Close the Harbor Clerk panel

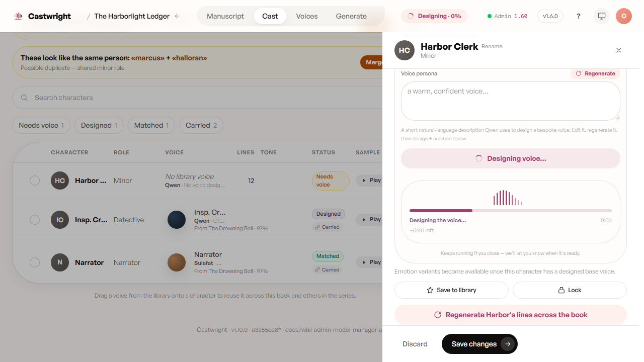click(619, 50)
